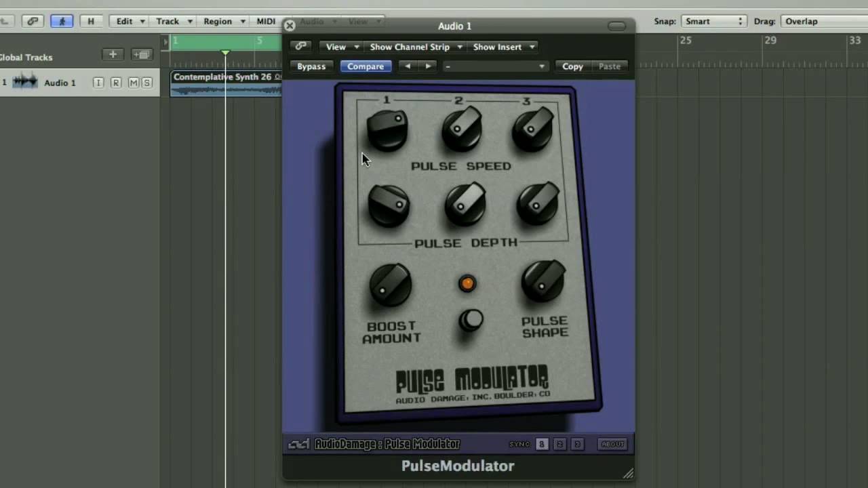Click the Audio Damage logo icon
Screen dimensions: 868x488
299,444
